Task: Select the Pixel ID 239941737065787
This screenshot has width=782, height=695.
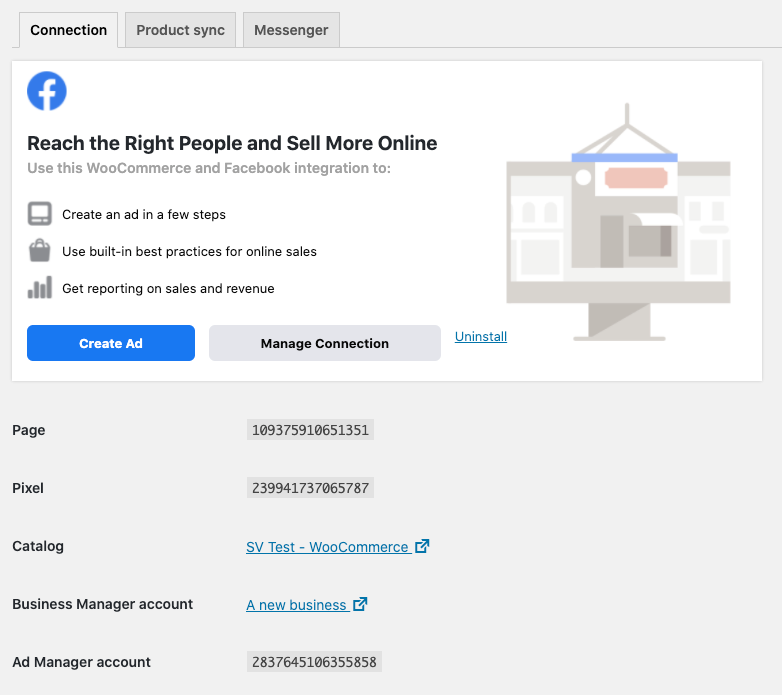Action: 310,488
